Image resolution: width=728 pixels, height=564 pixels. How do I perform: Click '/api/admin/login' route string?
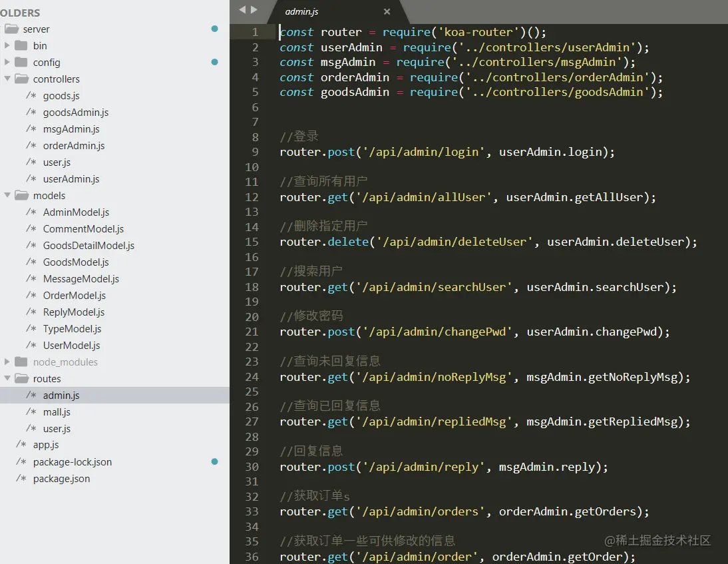tap(424, 152)
